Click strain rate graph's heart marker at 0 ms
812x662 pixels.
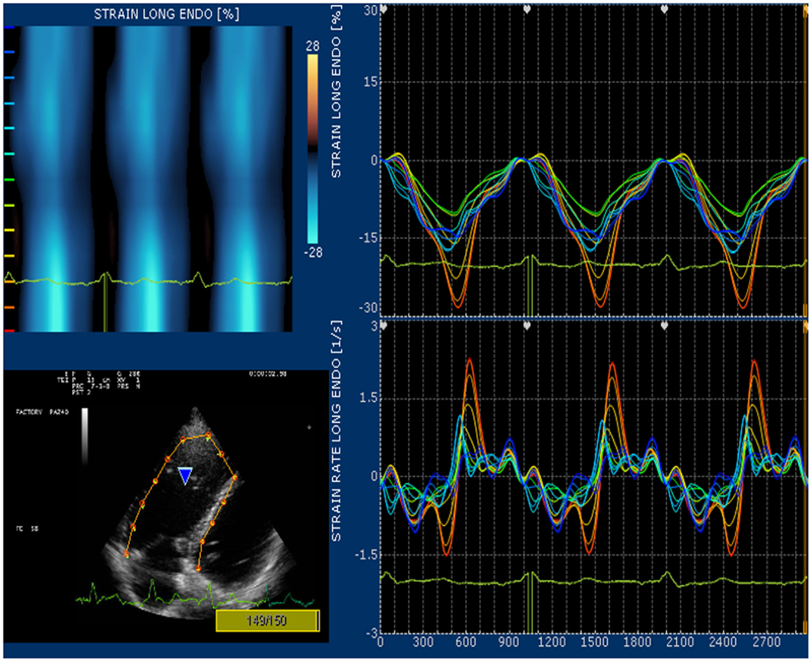coord(384,325)
